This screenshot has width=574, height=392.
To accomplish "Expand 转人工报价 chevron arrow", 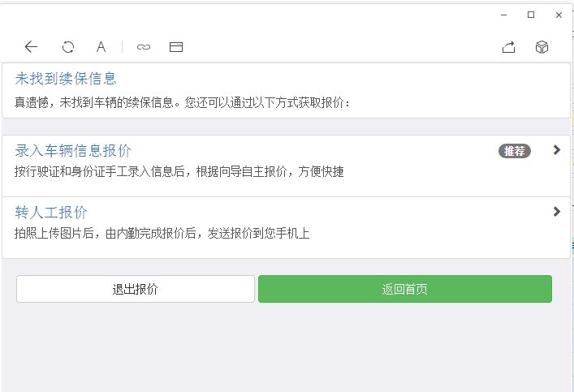I will coord(556,212).
